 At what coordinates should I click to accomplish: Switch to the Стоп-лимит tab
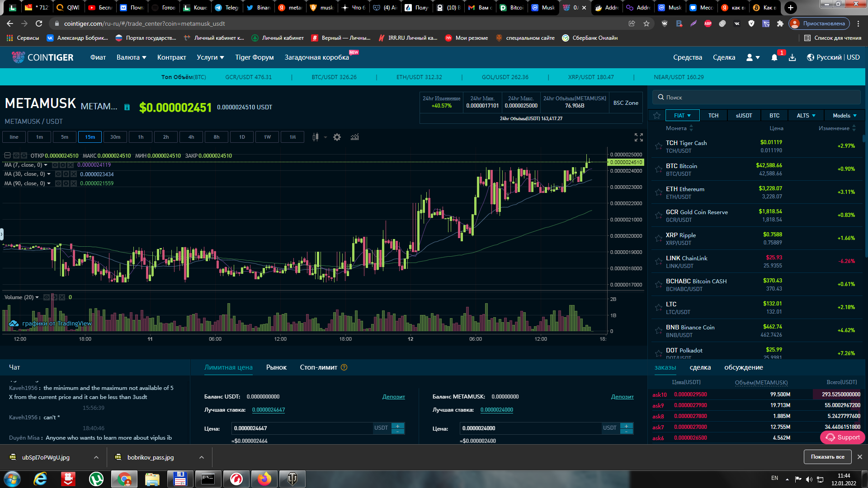tap(318, 367)
